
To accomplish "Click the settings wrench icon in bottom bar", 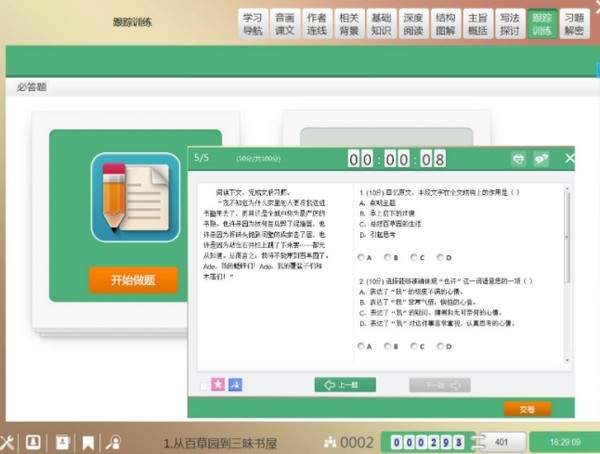I will pos(8,441).
